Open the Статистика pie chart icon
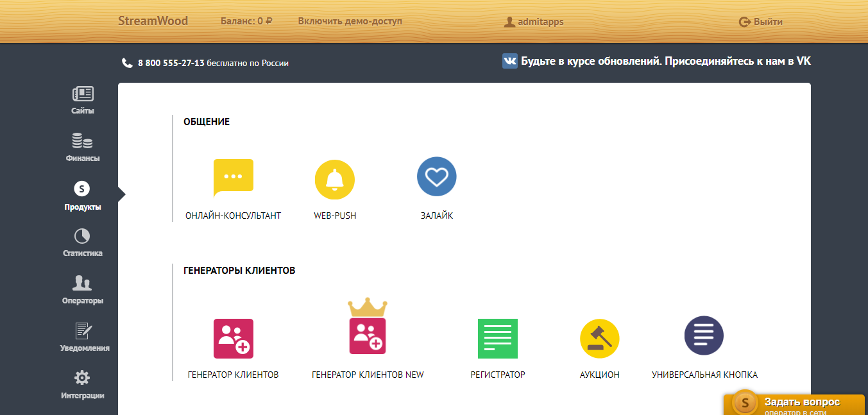 82,236
